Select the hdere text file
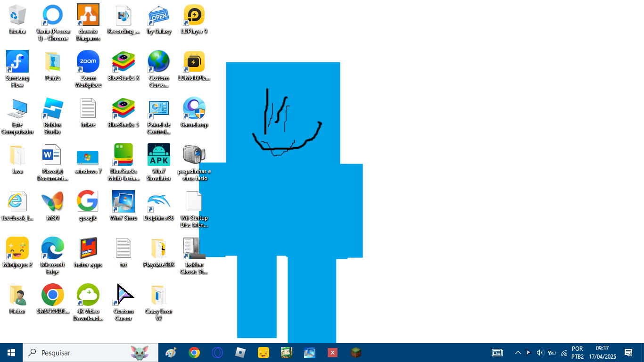 pyautogui.click(x=88, y=113)
